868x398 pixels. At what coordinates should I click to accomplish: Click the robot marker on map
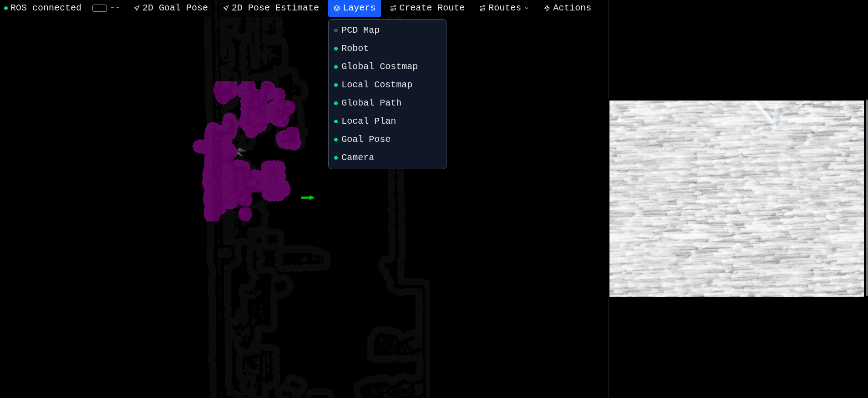[x=241, y=152]
